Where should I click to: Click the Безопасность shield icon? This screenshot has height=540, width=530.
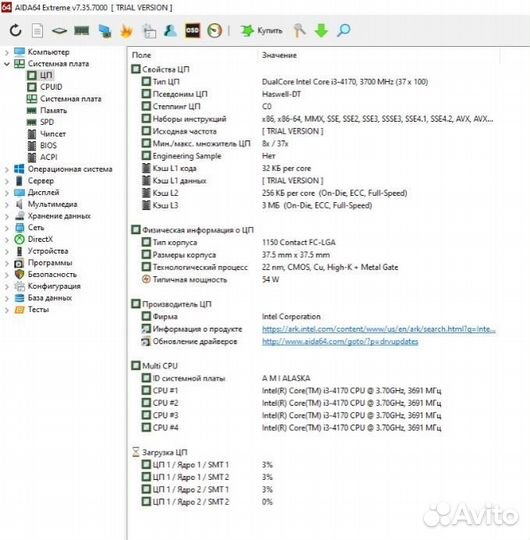(19, 274)
